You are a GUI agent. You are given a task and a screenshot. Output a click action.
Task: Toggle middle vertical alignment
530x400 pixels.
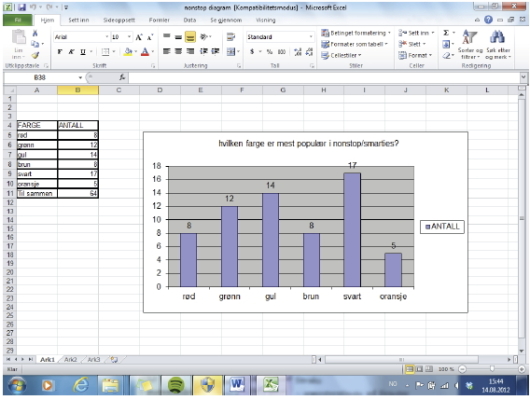[x=178, y=37]
